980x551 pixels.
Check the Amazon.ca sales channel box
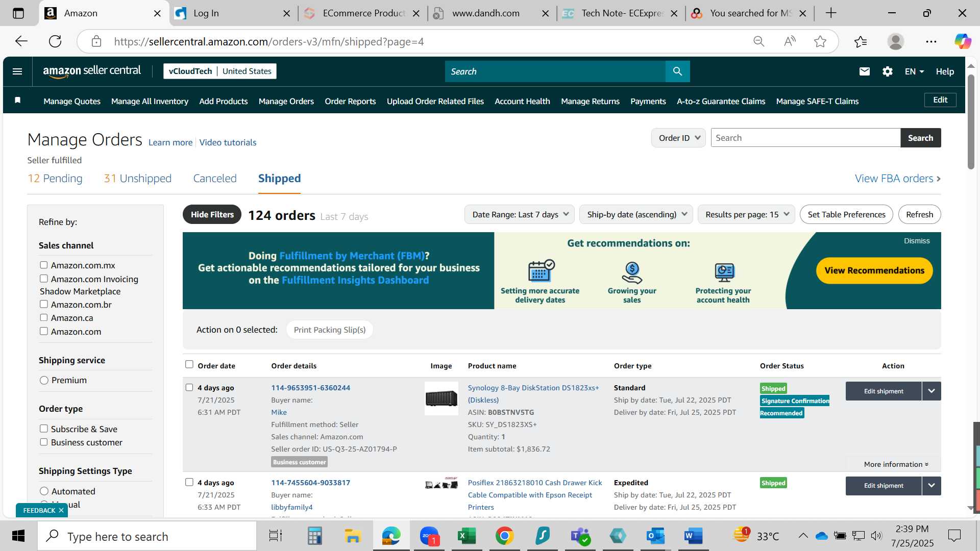44,317
